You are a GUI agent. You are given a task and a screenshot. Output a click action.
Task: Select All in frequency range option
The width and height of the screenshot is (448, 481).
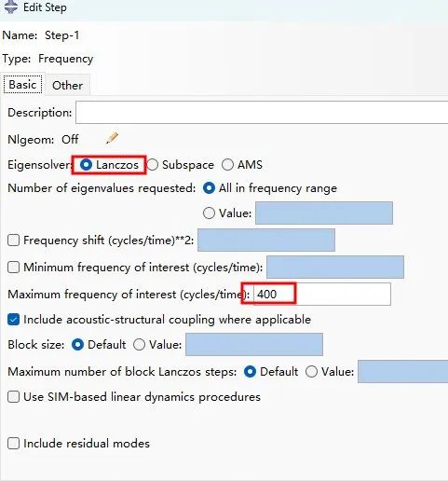(x=209, y=188)
